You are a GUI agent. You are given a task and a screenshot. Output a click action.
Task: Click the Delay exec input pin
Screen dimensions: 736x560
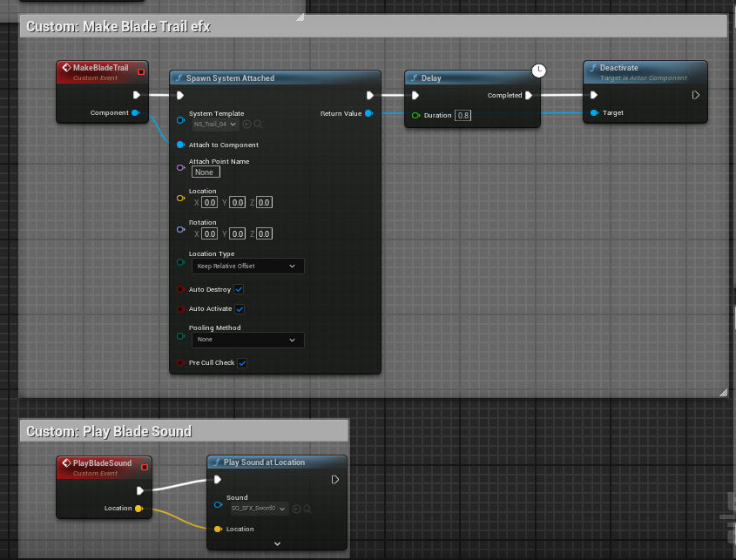click(415, 95)
